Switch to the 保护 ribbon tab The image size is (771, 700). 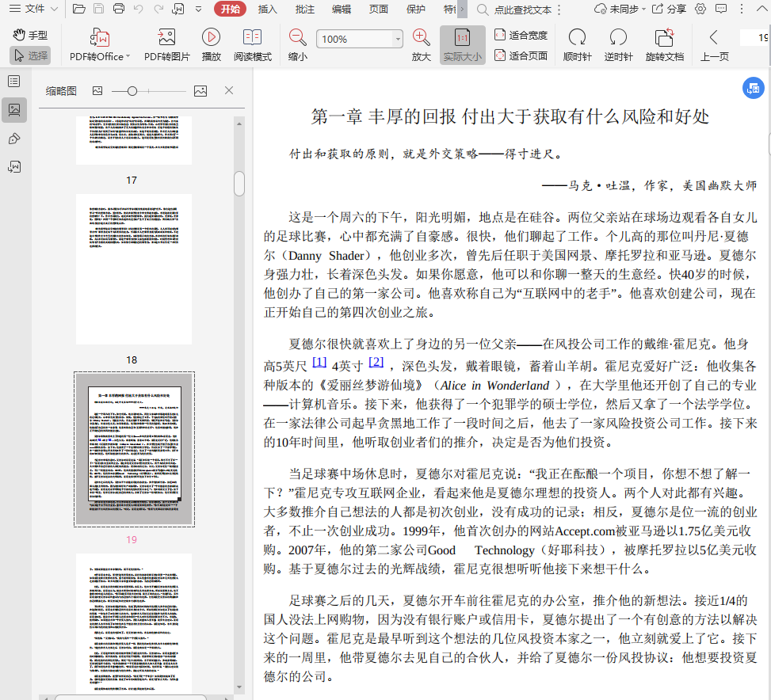[415, 10]
